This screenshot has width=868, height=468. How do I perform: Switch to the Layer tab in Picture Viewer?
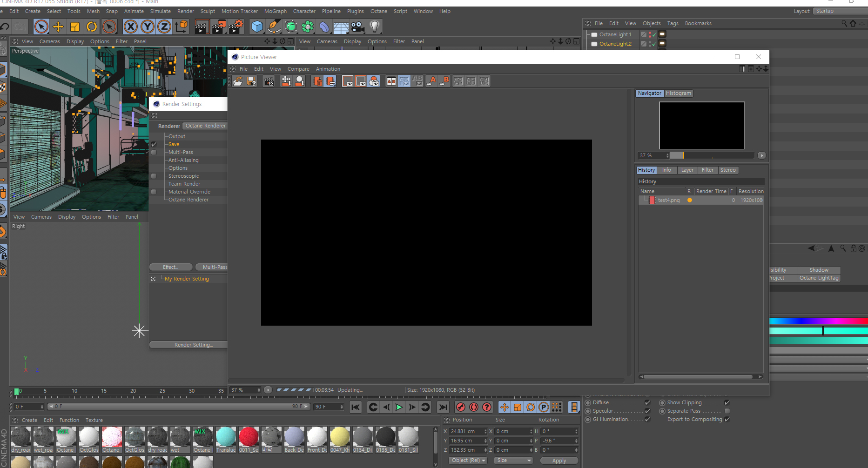coord(687,170)
